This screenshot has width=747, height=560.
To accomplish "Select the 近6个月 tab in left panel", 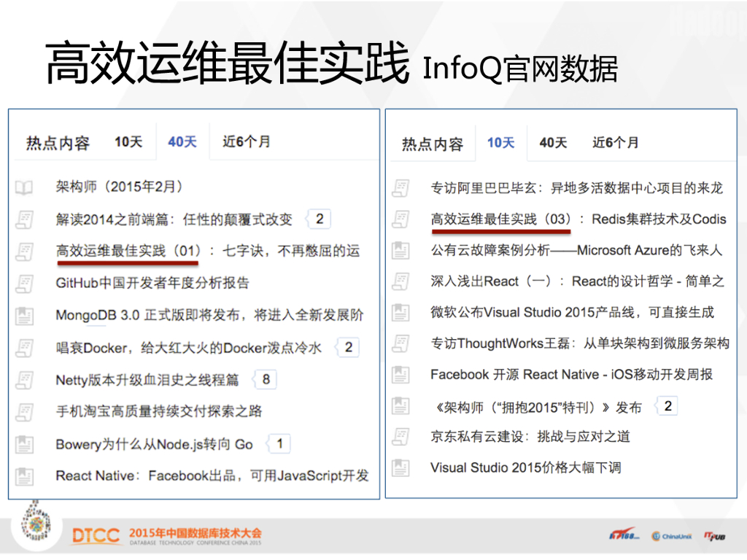I will [x=247, y=141].
